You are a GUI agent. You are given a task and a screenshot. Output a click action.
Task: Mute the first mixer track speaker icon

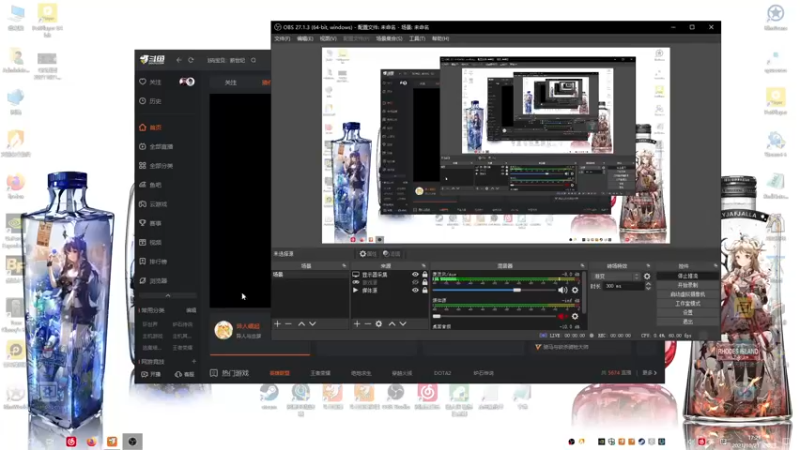pyautogui.click(x=562, y=290)
